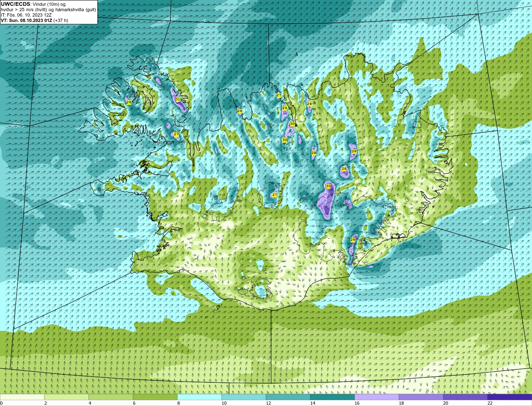532x406 pixels.
Task: Click the legend tick label '22'
Action: coord(490,403)
